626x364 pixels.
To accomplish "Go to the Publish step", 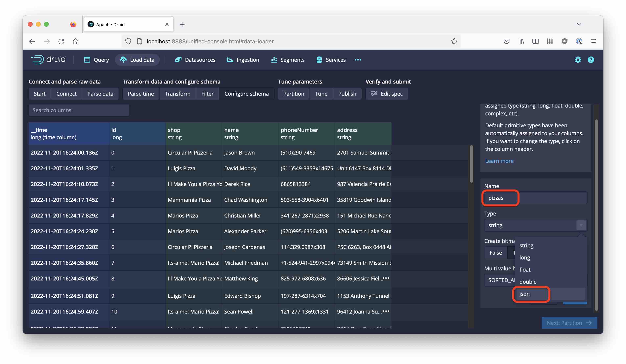I will click(347, 94).
